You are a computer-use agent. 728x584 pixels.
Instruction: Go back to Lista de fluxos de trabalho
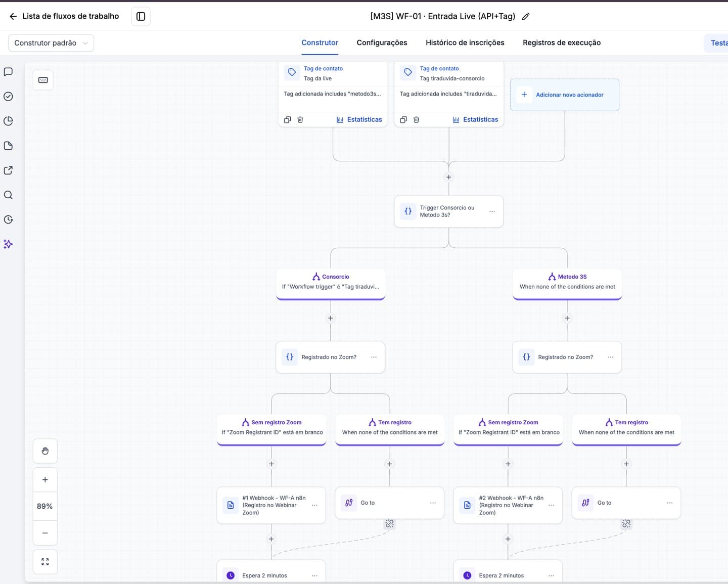click(64, 16)
